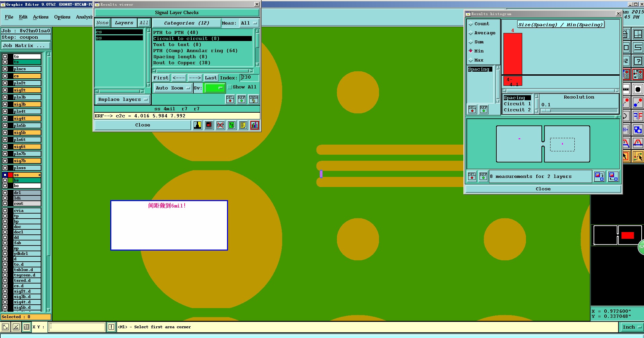Click DEL icon in Results viewer
The image size is (644, 338).
point(230,99)
